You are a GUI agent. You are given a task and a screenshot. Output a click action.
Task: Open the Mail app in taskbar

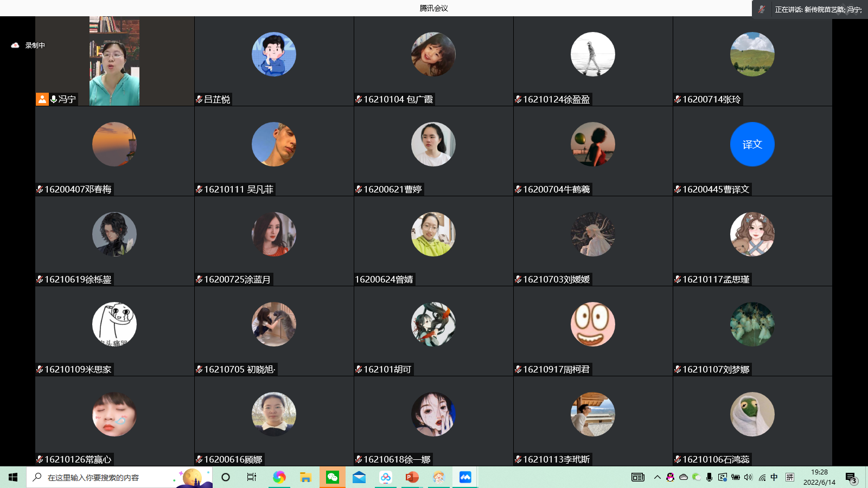pos(359,477)
